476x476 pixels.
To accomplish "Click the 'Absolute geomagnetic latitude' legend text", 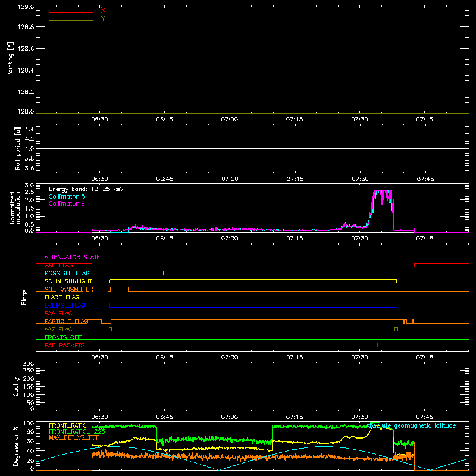I will pos(412,426).
